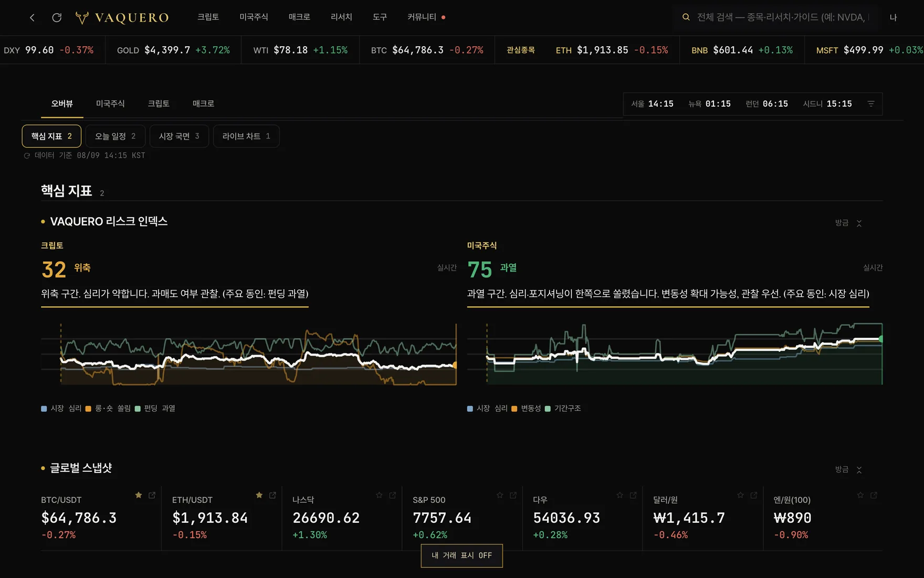Select the 오늘 일정 chip
Viewport: 924px width, 578px height.
click(x=115, y=136)
